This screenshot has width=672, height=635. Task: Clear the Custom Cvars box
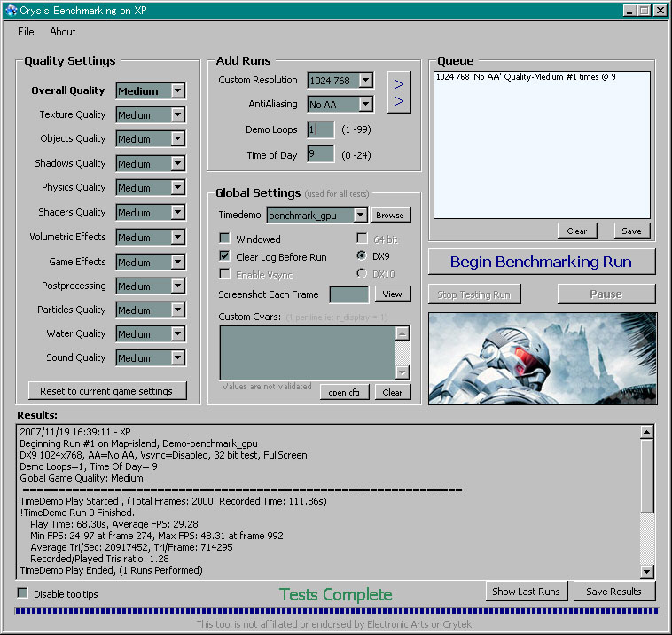[393, 392]
